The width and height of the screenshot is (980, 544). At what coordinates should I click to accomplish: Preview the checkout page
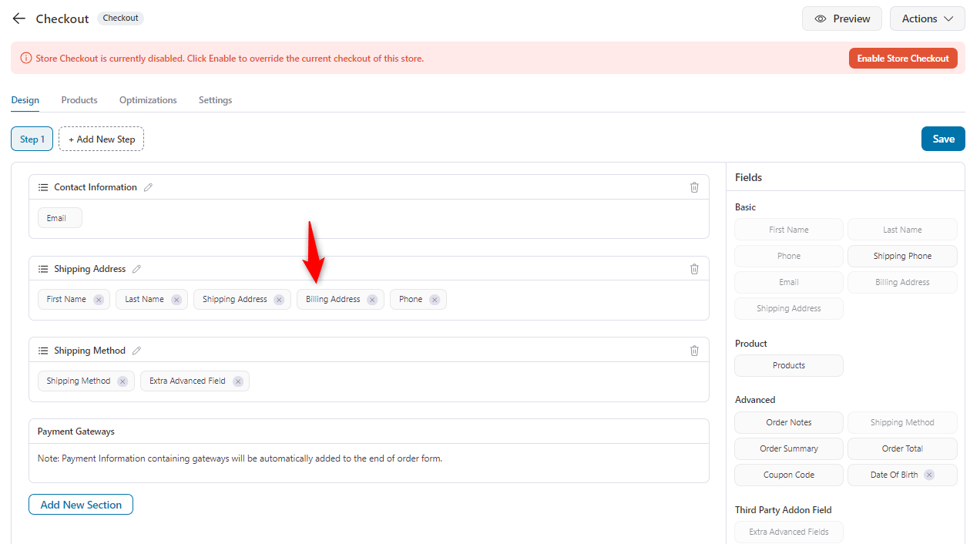point(842,18)
